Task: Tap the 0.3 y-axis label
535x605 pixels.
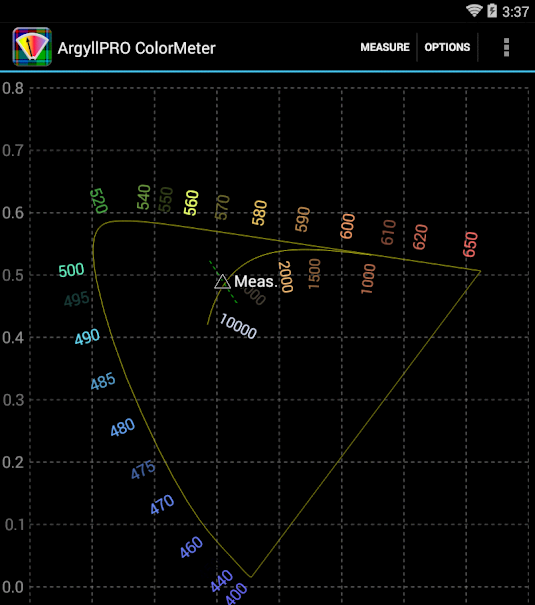Action: tap(13, 400)
